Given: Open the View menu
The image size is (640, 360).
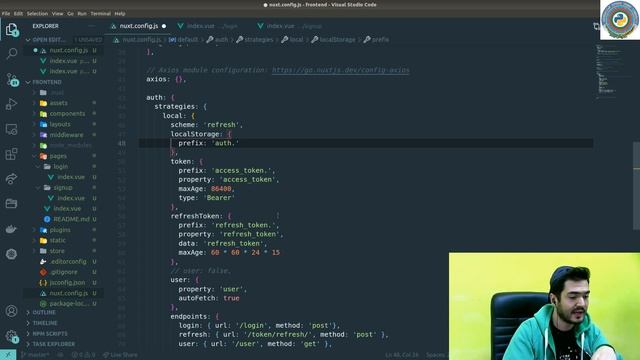Looking at the screenshot, I should pos(58,13).
